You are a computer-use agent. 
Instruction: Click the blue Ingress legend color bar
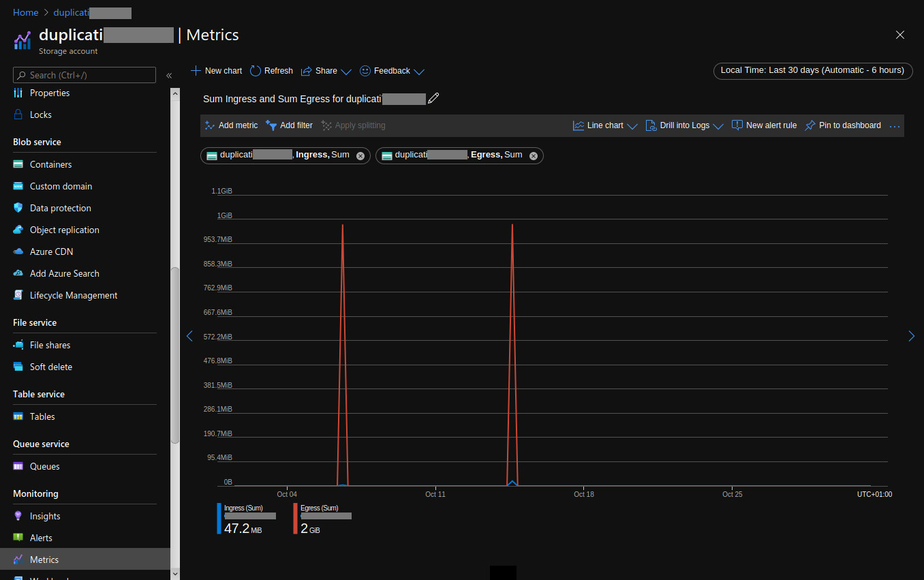pos(219,519)
